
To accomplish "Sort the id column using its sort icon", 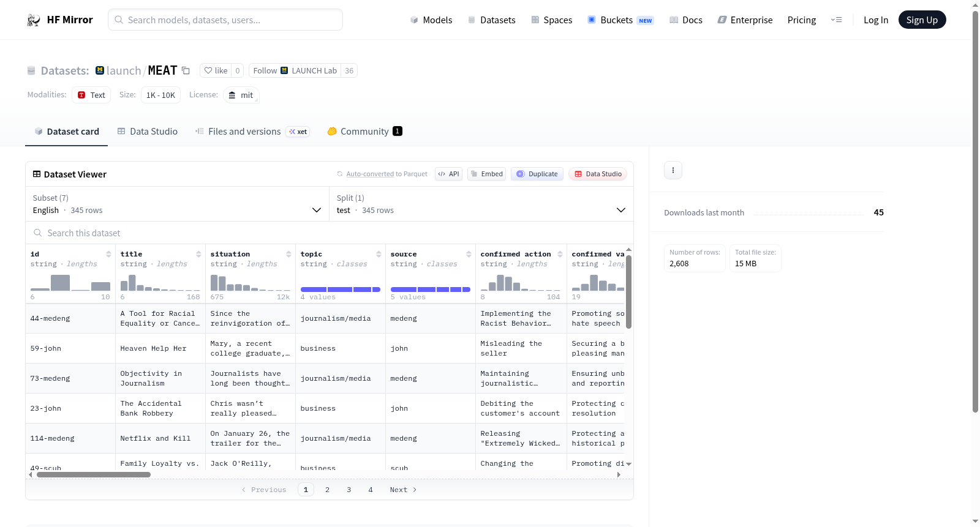I will pos(108,254).
